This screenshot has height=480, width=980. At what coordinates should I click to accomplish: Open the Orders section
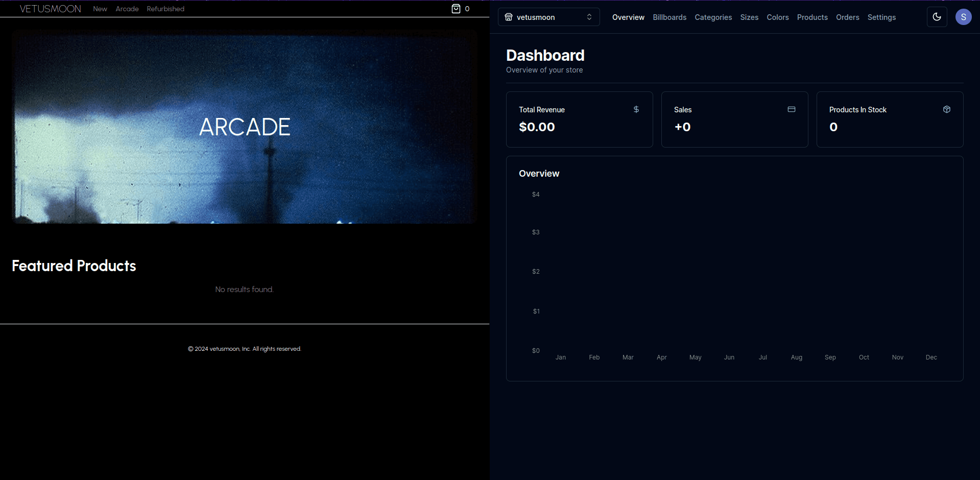click(x=847, y=17)
